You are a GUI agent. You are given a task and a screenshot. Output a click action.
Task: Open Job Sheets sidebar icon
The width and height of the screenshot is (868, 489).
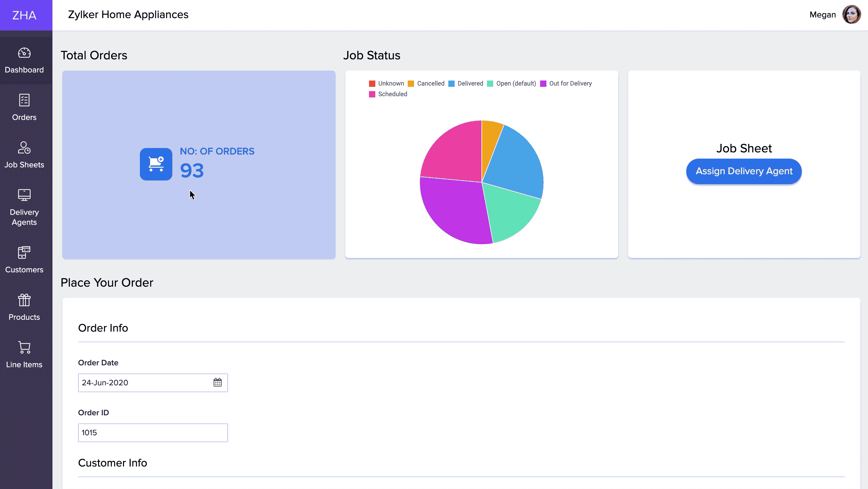[24, 148]
